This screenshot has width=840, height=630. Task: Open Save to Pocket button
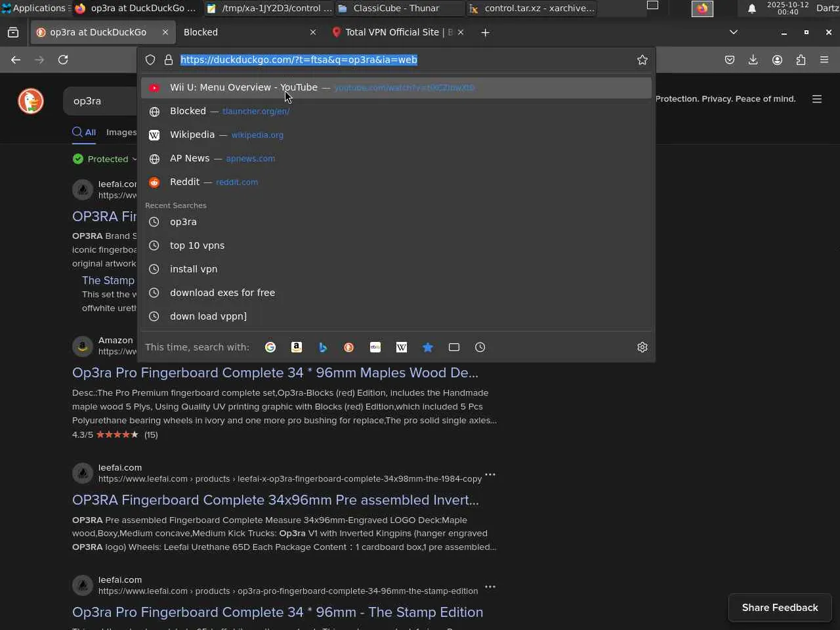click(730, 60)
